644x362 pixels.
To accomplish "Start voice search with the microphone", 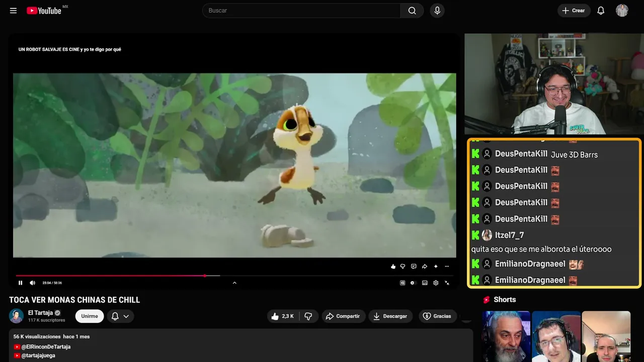I will pos(437,11).
